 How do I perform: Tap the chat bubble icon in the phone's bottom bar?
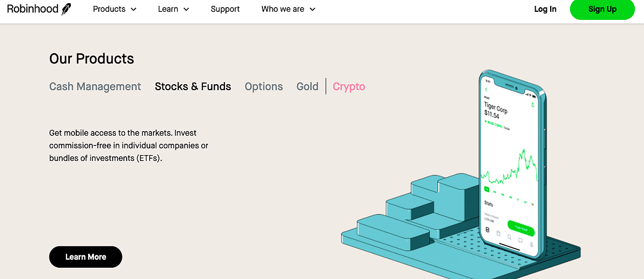[520, 240]
